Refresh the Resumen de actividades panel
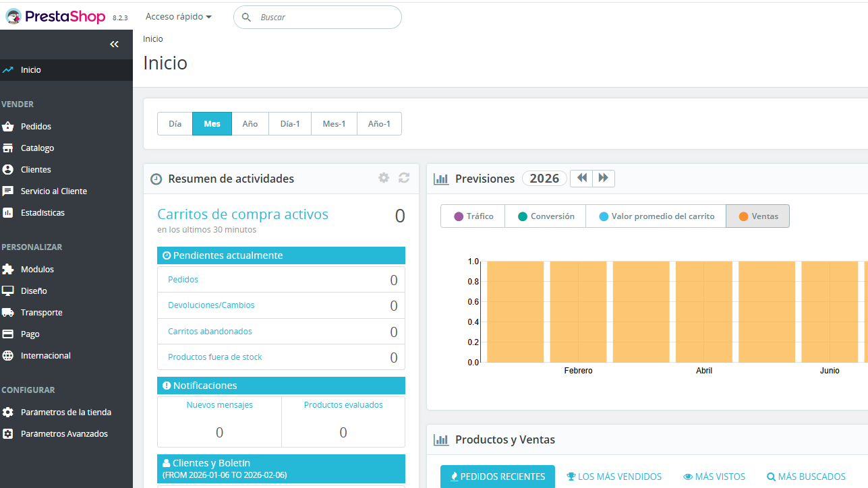Screen dimensions: 868x488 pos(404,178)
